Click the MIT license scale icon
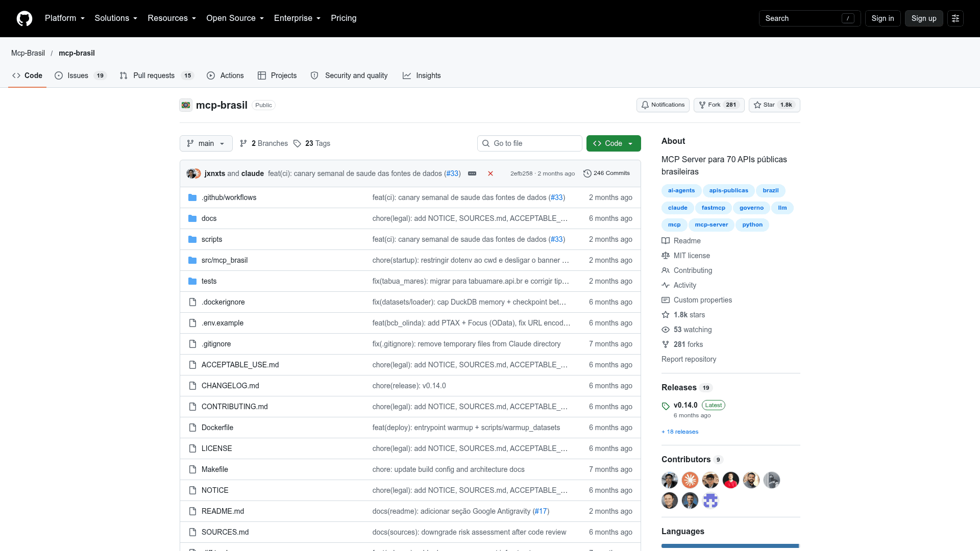The image size is (980, 551). click(x=666, y=256)
